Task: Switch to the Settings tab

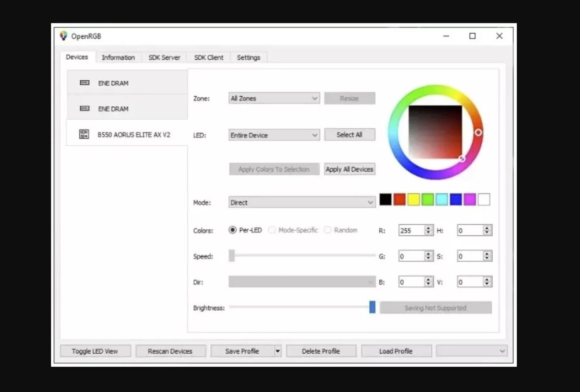Action: coord(249,57)
